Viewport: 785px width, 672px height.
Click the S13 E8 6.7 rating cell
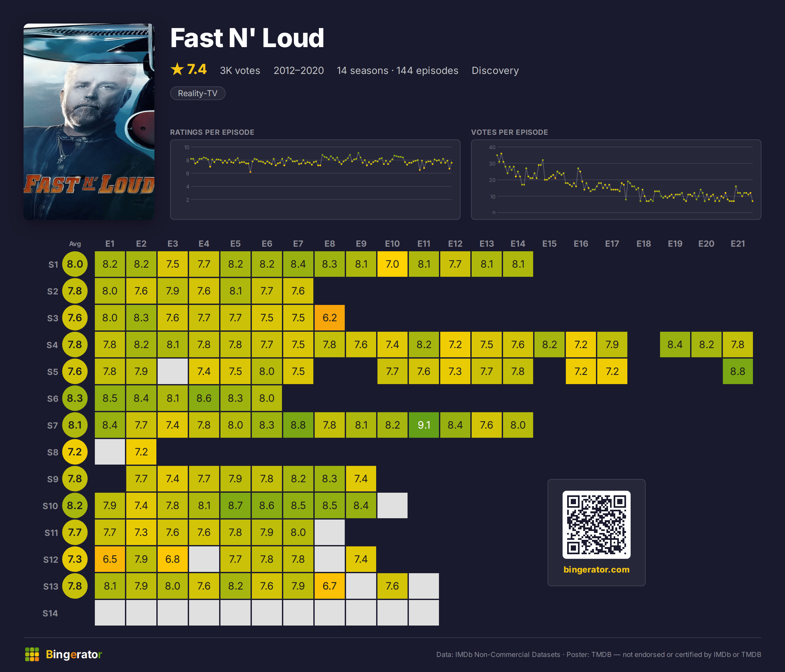(x=330, y=586)
